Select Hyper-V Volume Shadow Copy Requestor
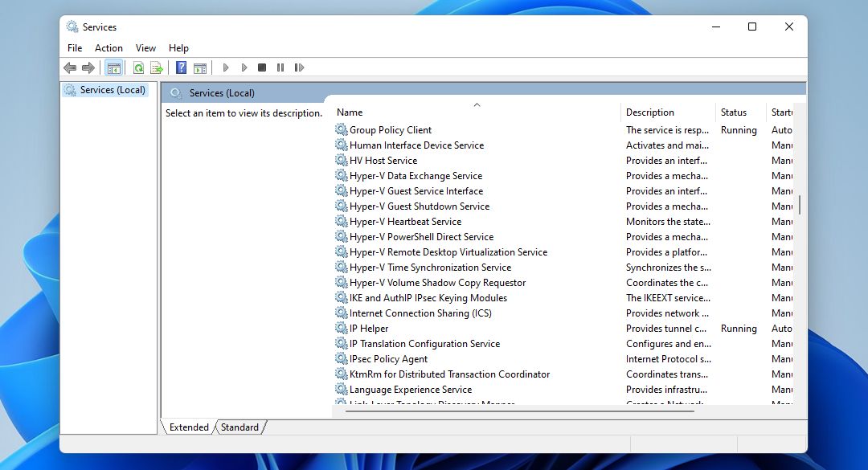 [x=437, y=282]
